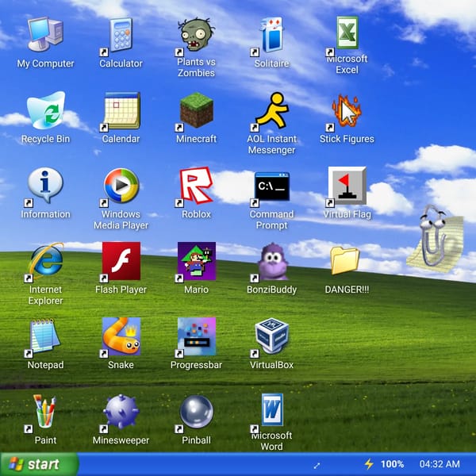
Task: Launch VirtualBox
Action: 271,336
